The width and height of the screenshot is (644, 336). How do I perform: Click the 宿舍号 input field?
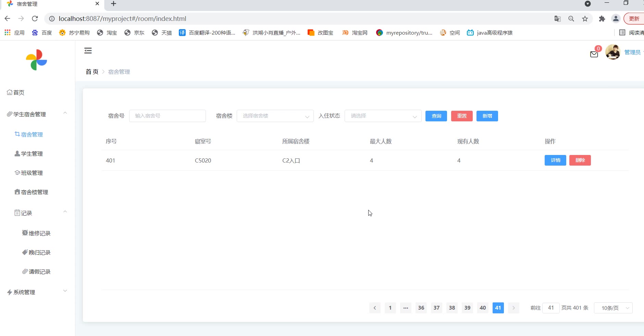click(167, 116)
